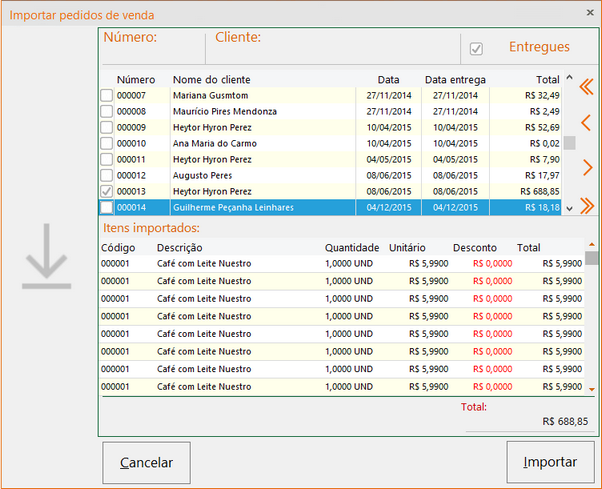
Task: Select row Guilherme Peçanha Leinhares
Action: (x=330, y=208)
